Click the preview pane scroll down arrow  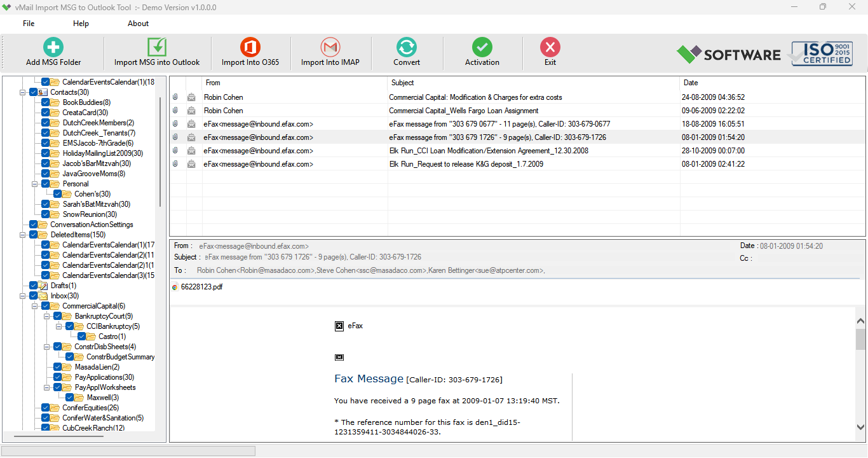pyautogui.click(x=860, y=427)
